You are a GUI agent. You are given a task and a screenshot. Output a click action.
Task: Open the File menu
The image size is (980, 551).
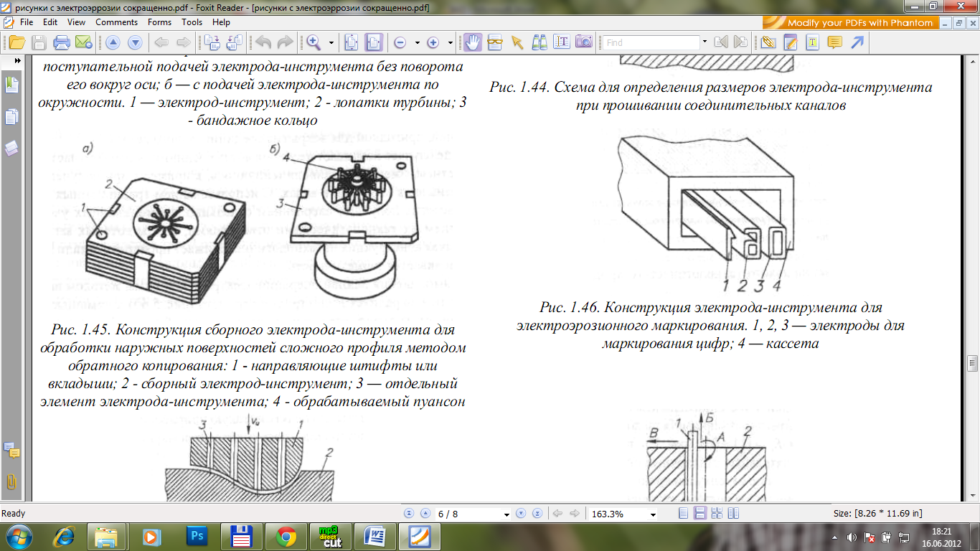27,22
